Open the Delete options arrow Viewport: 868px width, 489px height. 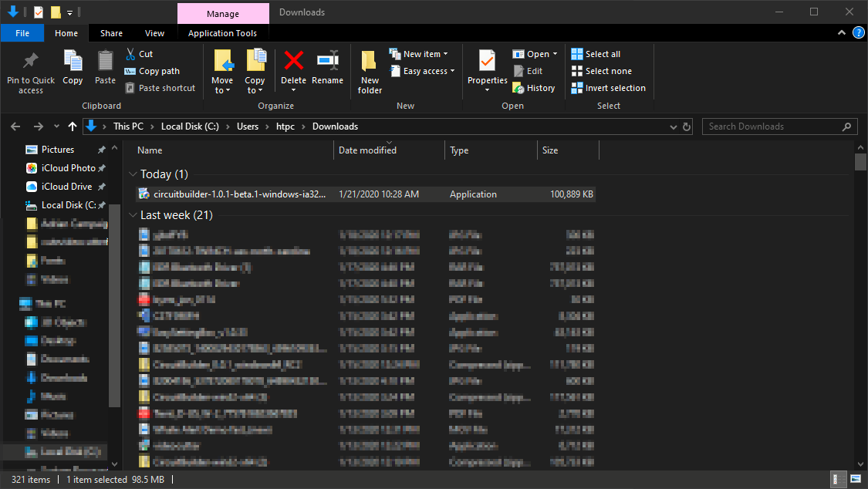tap(293, 90)
